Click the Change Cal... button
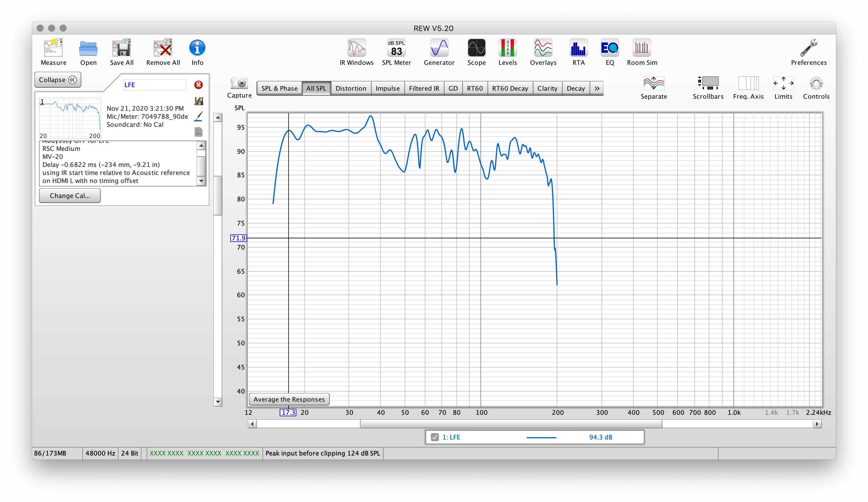Viewport: 868px width, 502px height. click(x=70, y=196)
